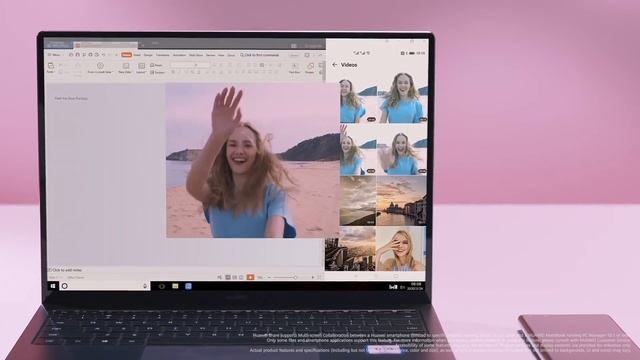The height and width of the screenshot is (360, 640).
Task: Switch to the Insert ribbon tab
Action: pyautogui.click(x=137, y=55)
